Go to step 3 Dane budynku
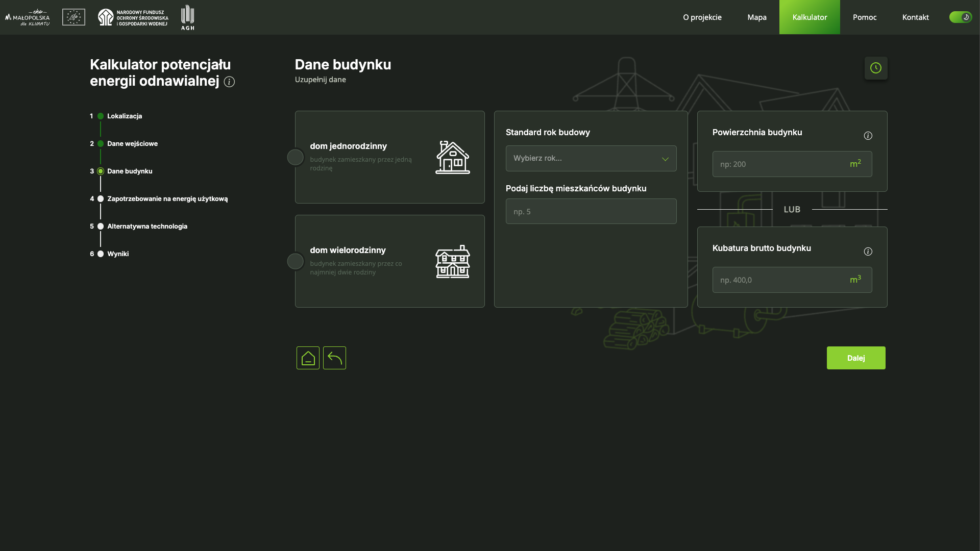Screen dimensions: 980x551 pyautogui.click(x=121, y=171)
